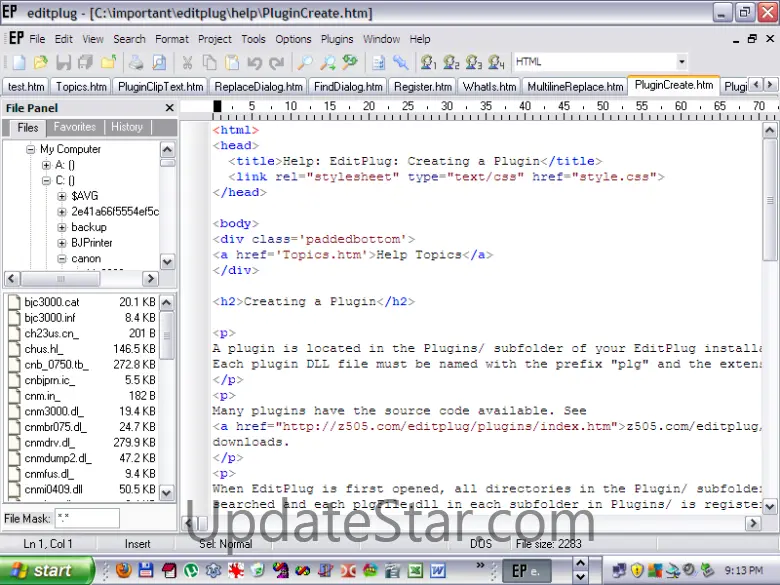Open the Plugins menu
The height and width of the screenshot is (585, 780).
[x=337, y=39]
